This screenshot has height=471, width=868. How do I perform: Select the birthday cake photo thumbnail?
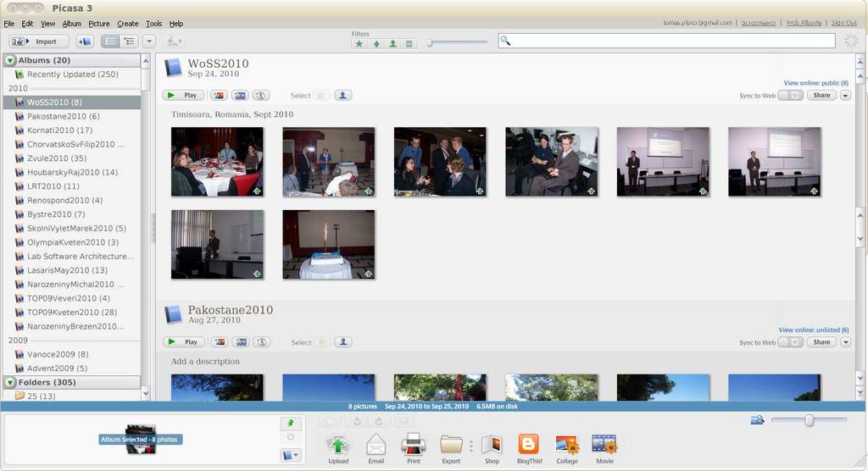(x=329, y=244)
